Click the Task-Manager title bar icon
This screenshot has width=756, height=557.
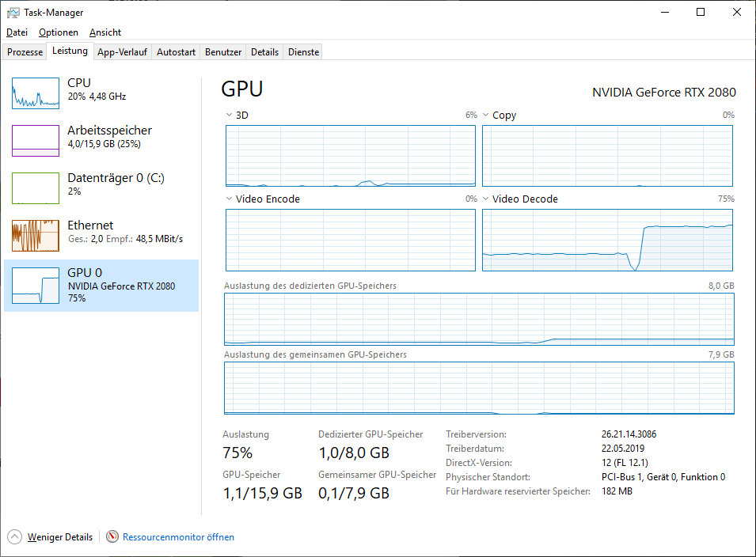tap(13, 13)
